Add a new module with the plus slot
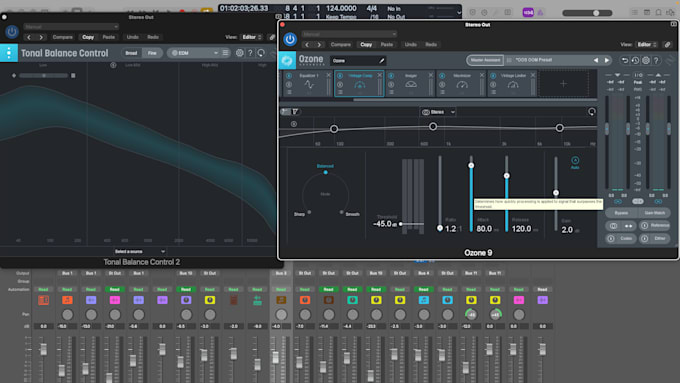680x383 pixels. (563, 84)
